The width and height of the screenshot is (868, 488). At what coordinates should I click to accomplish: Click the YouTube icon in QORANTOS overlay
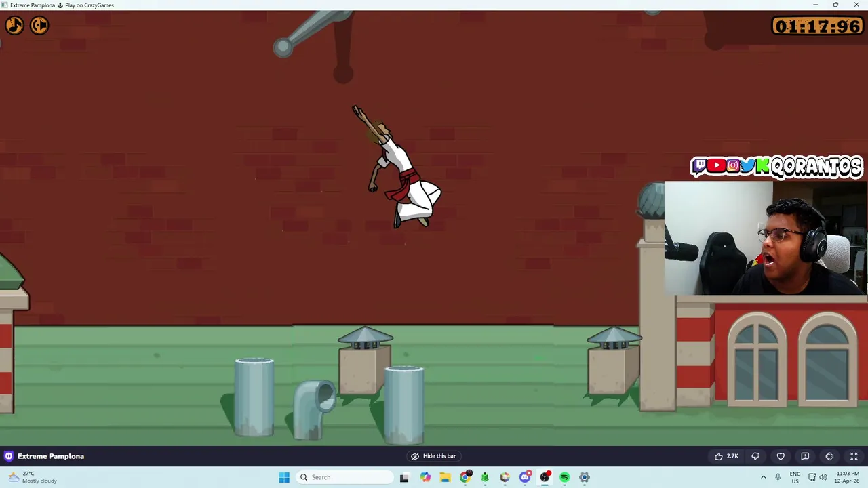[x=716, y=165]
